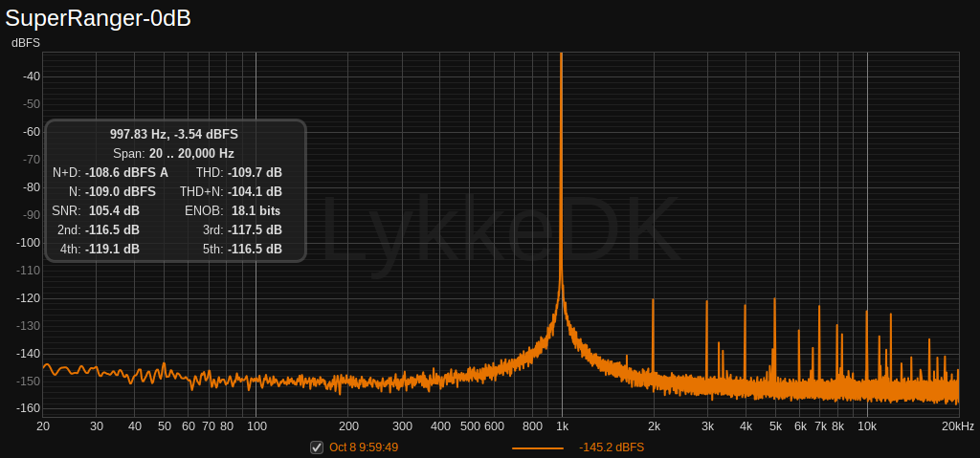Click the 997.83 Hz, -3.54 dBFS readout
This screenshot has height=458, width=980.
[174, 134]
